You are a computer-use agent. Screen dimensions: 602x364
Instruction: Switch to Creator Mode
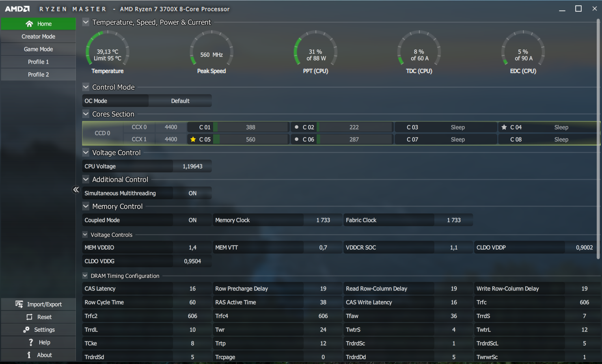38,37
